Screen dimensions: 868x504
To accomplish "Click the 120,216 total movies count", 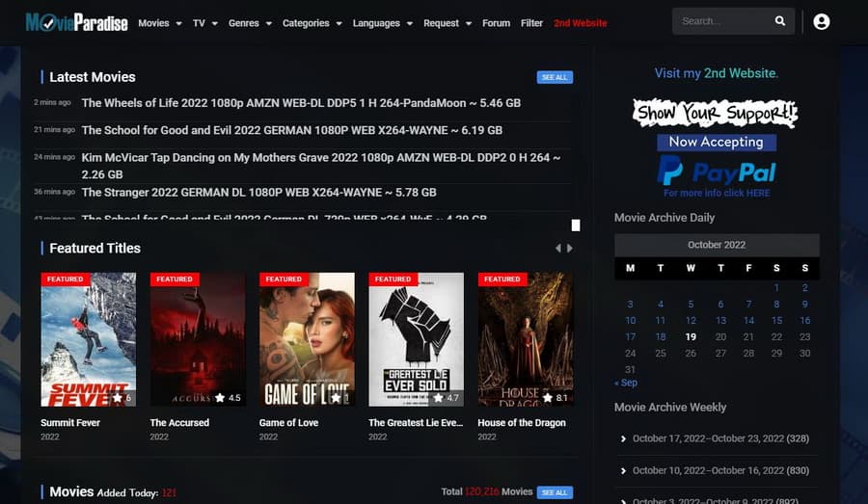I will pyautogui.click(x=481, y=491).
